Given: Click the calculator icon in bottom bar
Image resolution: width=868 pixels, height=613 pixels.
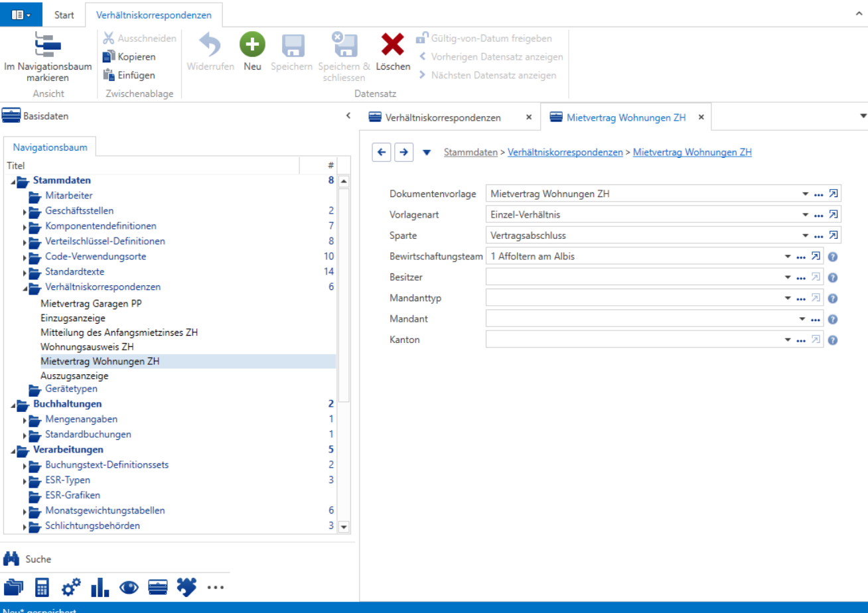Looking at the screenshot, I should point(42,587).
